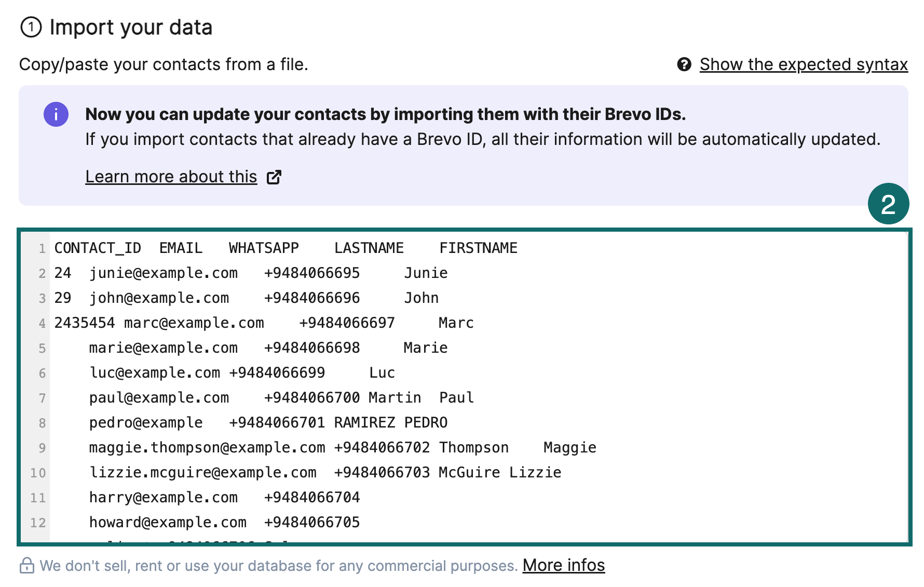Click the external link icon

(274, 177)
